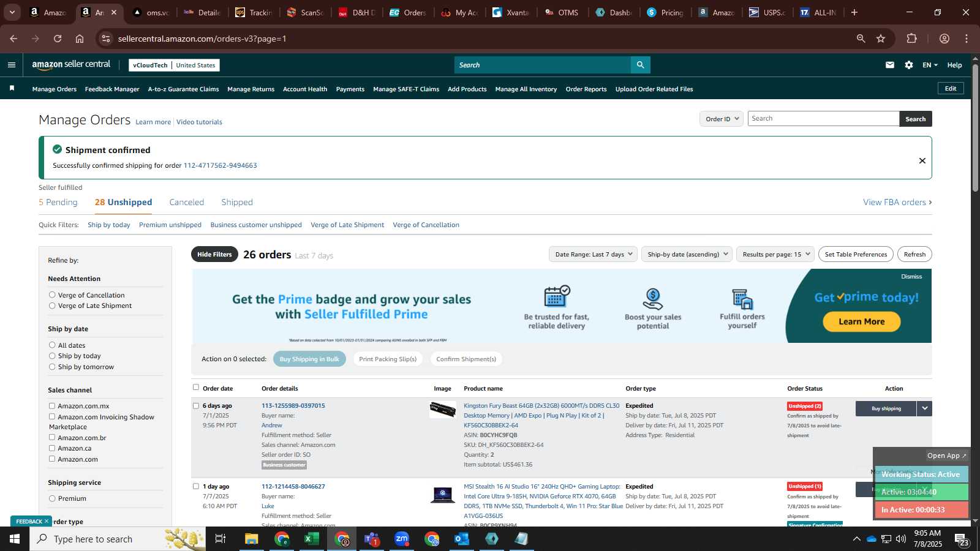This screenshot has width=980, height=551.
Task: Open new browser tab
Action: click(854, 12)
